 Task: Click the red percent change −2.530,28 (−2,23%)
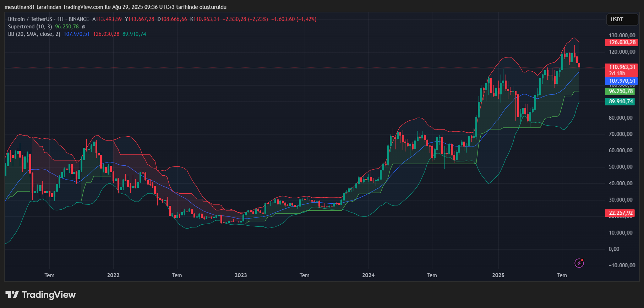pos(245,19)
